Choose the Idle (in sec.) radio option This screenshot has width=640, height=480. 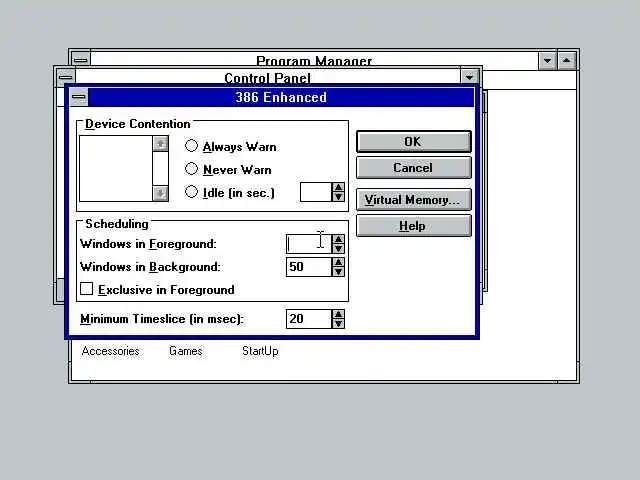(x=230, y=192)
